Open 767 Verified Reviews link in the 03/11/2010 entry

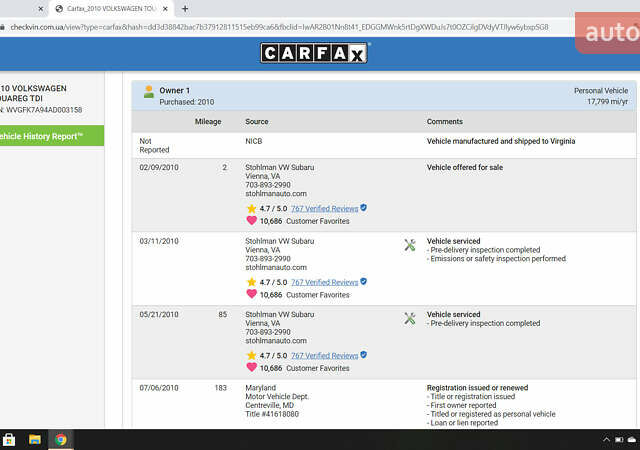pos(324,282)
